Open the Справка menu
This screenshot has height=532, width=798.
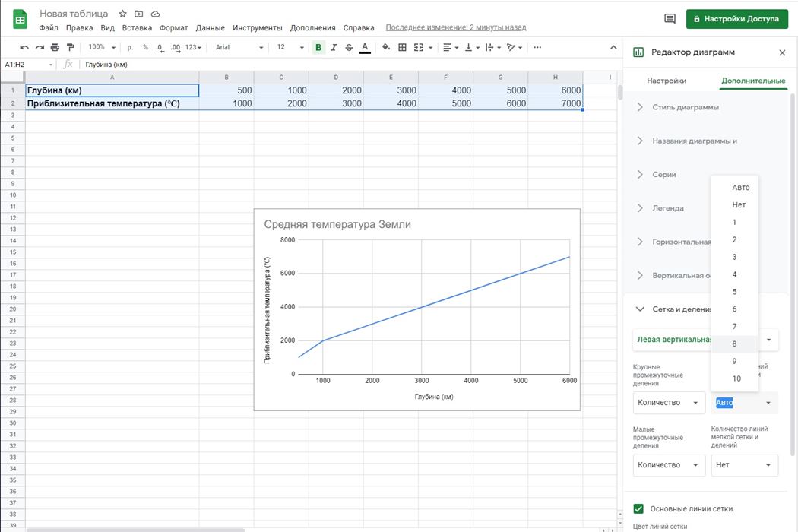pos(358,28)
